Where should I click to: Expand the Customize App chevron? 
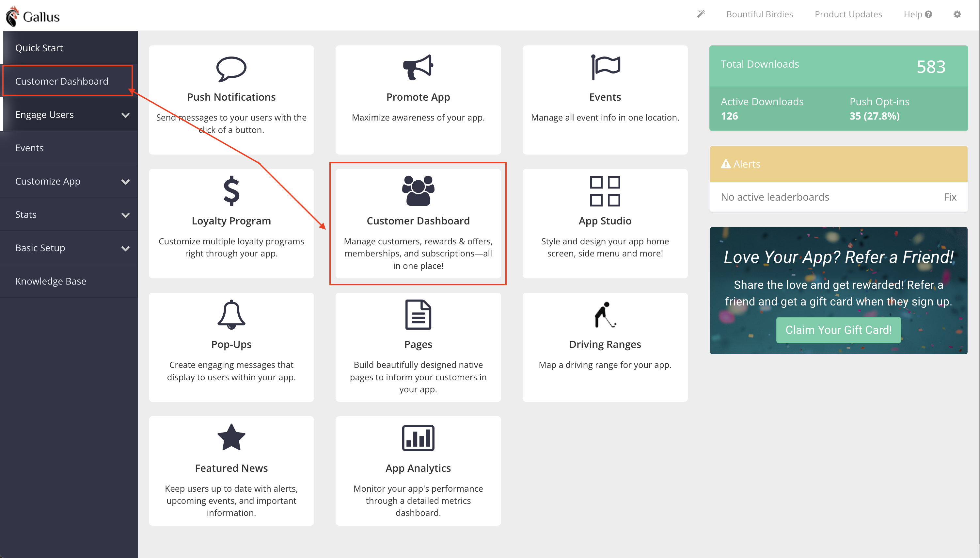coord(125,182)
